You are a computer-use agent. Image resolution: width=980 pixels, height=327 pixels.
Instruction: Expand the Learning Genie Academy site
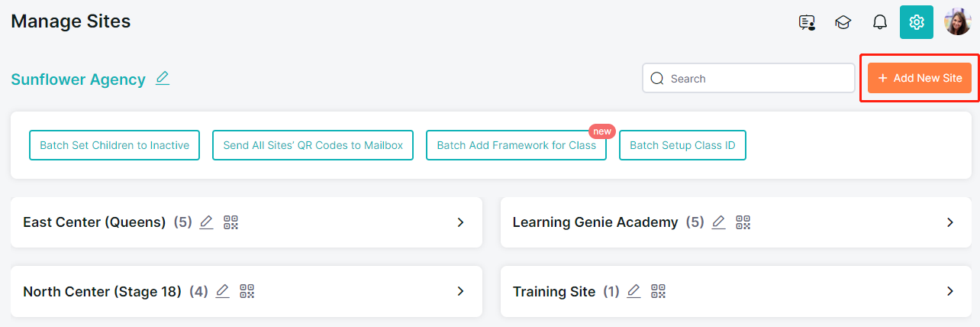(950, 222)
